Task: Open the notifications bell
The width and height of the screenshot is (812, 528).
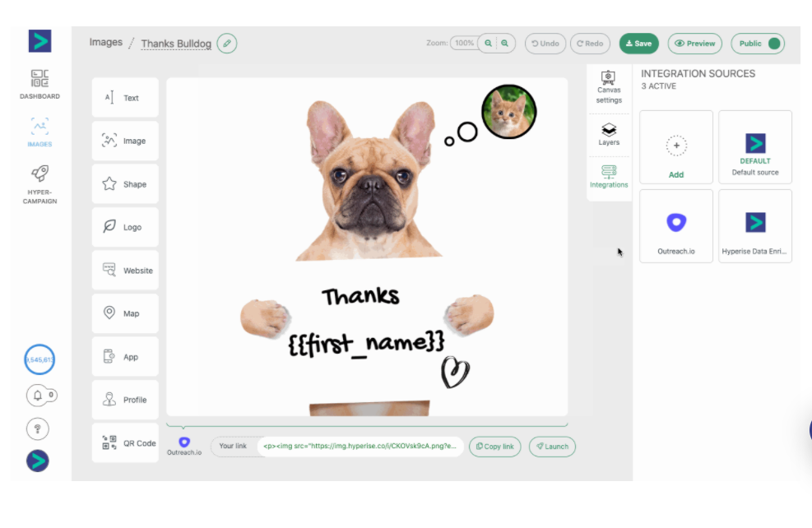Action: pos(39,396)
